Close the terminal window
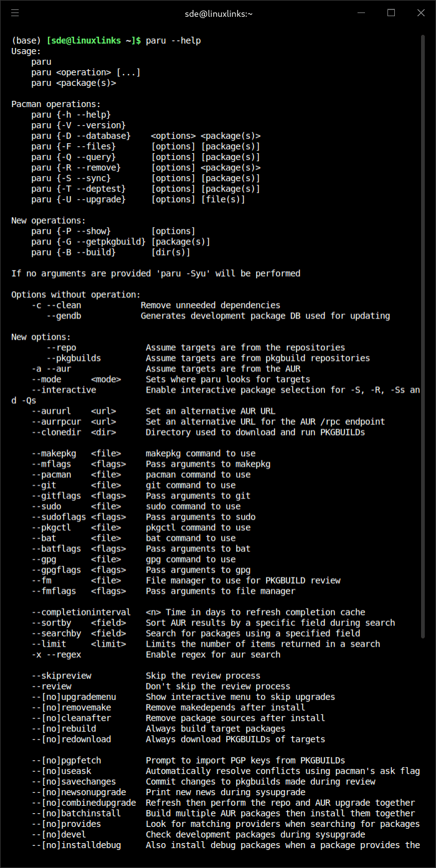The image size is (436, 868). 419,12
